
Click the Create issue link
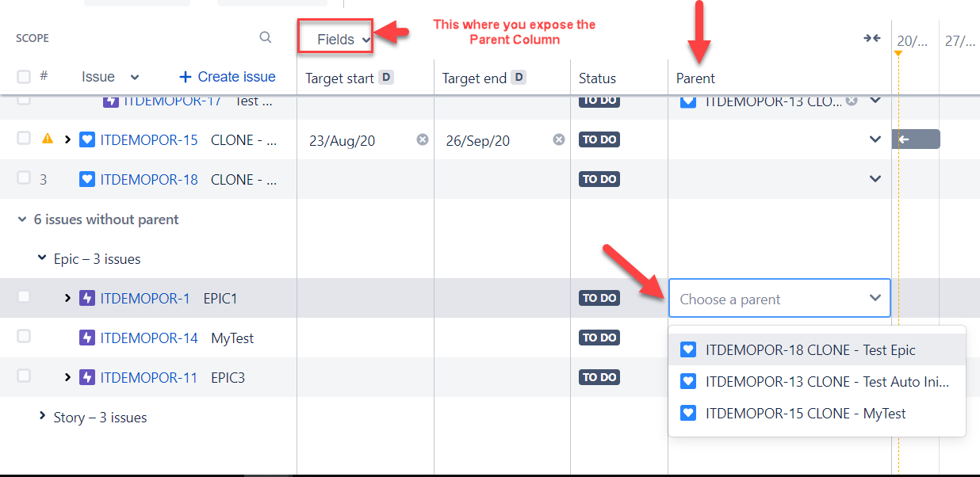click(x=227, y=76)
